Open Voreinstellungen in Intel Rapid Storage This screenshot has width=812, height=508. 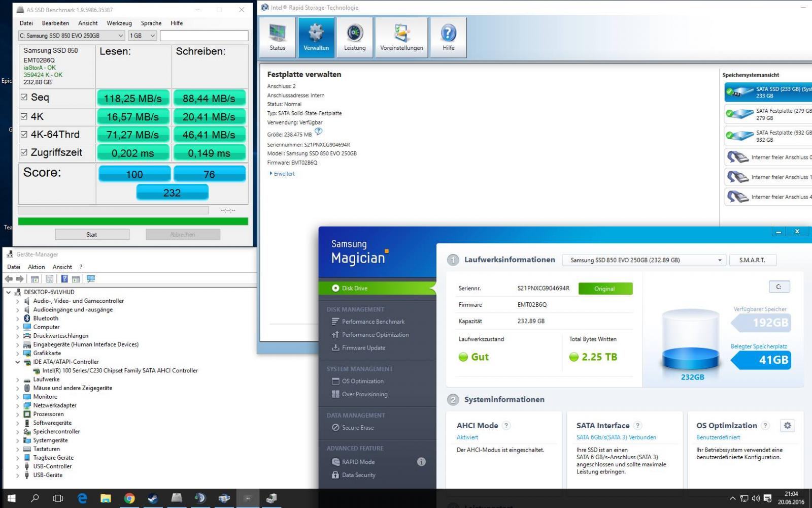click(401, 37)
